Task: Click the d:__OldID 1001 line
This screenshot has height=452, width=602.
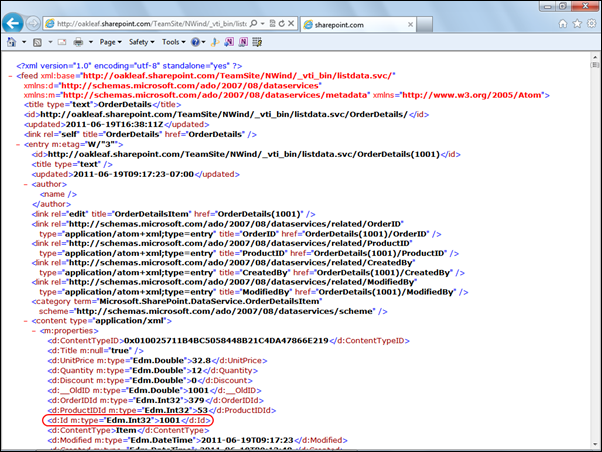Action: point(154,391)
